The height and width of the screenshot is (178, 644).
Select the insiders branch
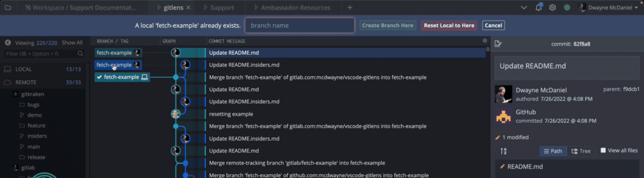[x=37, y=136]
